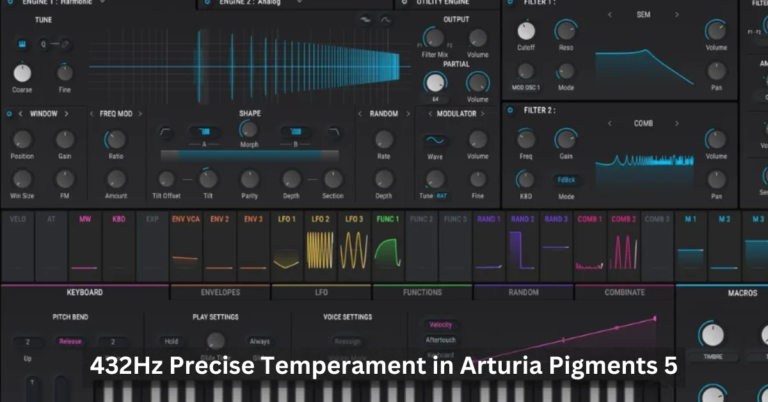Viewport: 768px width, 402px height.
Task: Toggle the Always glide setting
Action: [260, 341]
